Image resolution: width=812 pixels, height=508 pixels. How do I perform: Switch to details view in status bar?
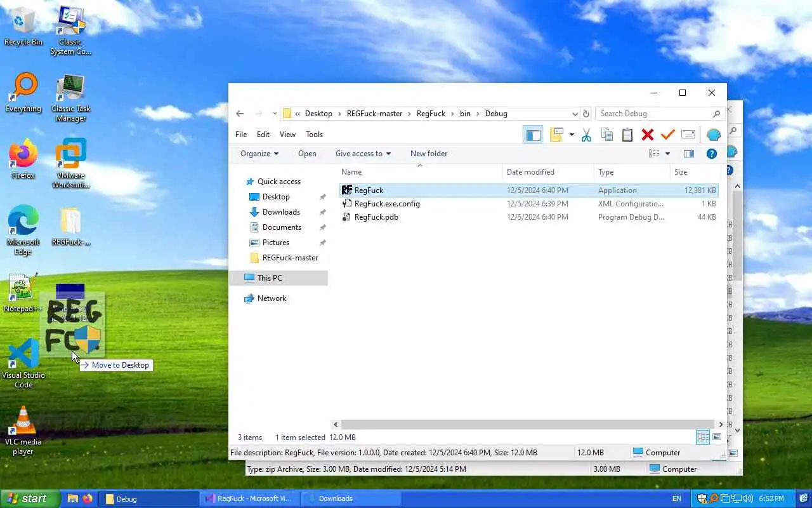pyautogui.click(x=702, y=437)
